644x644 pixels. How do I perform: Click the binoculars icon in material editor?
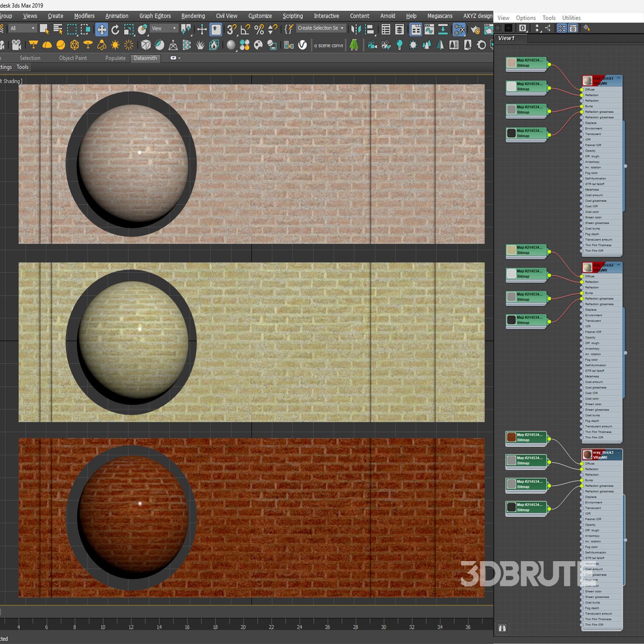(x=502, y=628)
